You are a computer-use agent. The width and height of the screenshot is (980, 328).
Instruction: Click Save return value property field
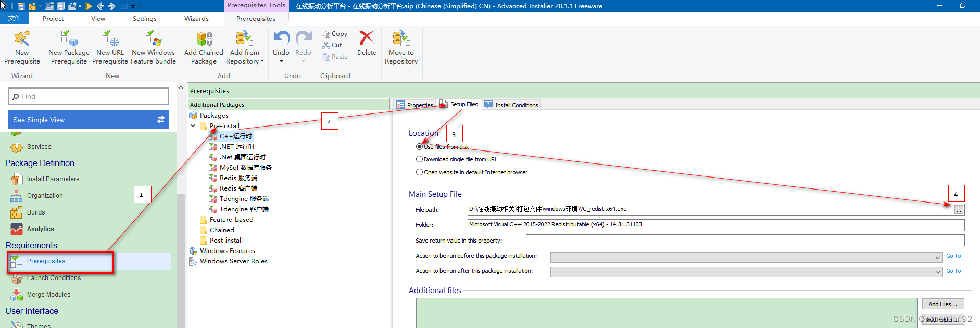point(745,240)
